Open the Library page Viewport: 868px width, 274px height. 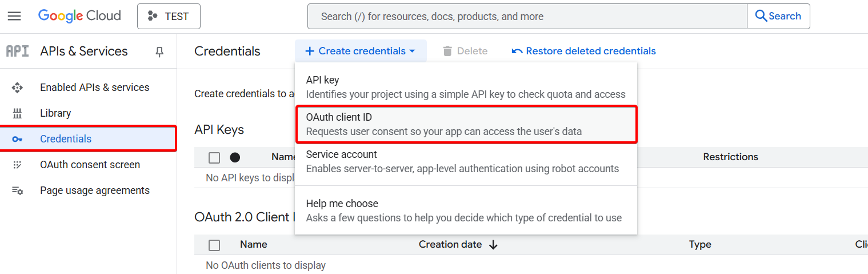pyautogui.click(x=55, y=113)
